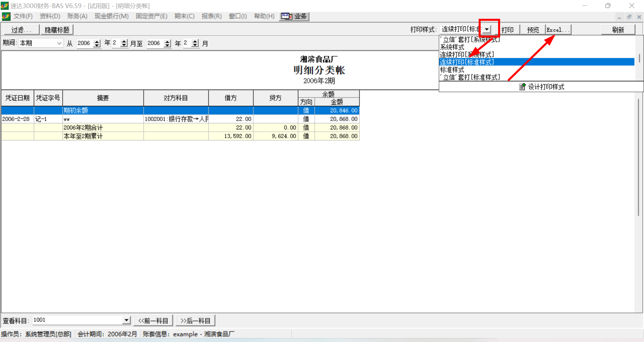Screen dimensions: 644x342
Task: Open the 报表(R) menu
Action: click(211, 16)
